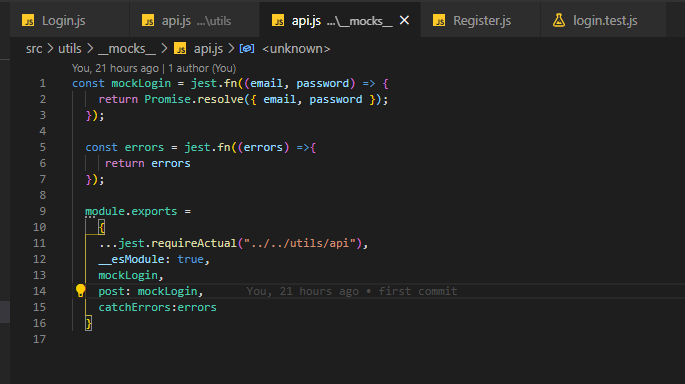
Task: Click 'password' parameter on line 1
Action: (323, 83)
